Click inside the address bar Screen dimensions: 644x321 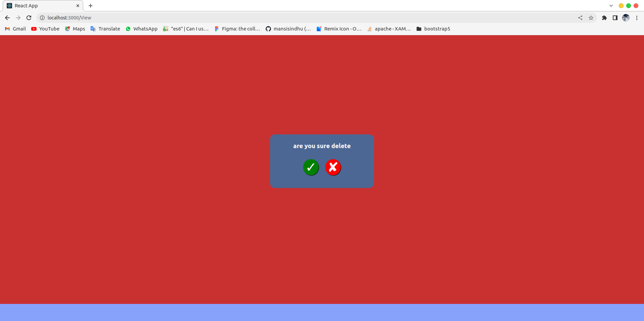coord(134,18)
